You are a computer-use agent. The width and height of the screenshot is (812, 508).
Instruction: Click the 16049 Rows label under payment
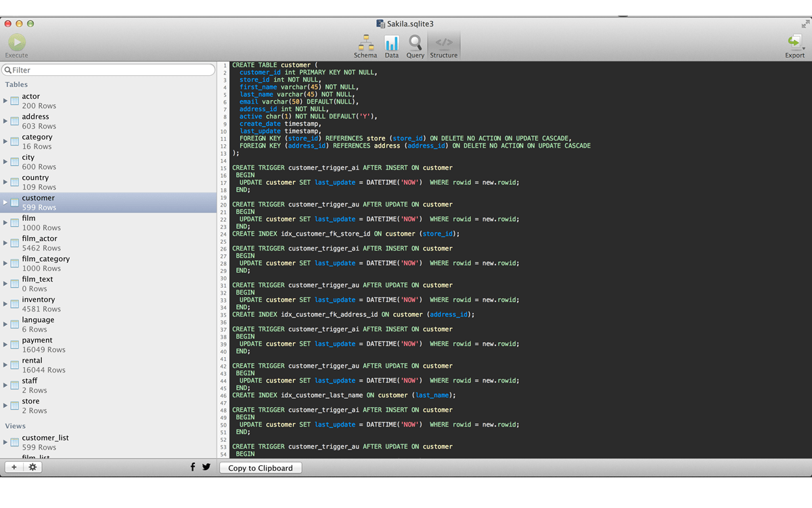tap(44, 350)
